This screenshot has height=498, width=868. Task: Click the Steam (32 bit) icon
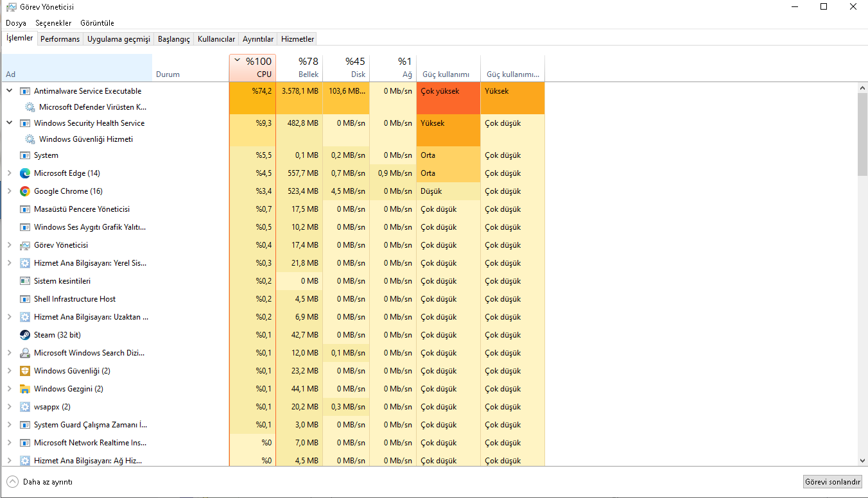click(x=25, y=335)
